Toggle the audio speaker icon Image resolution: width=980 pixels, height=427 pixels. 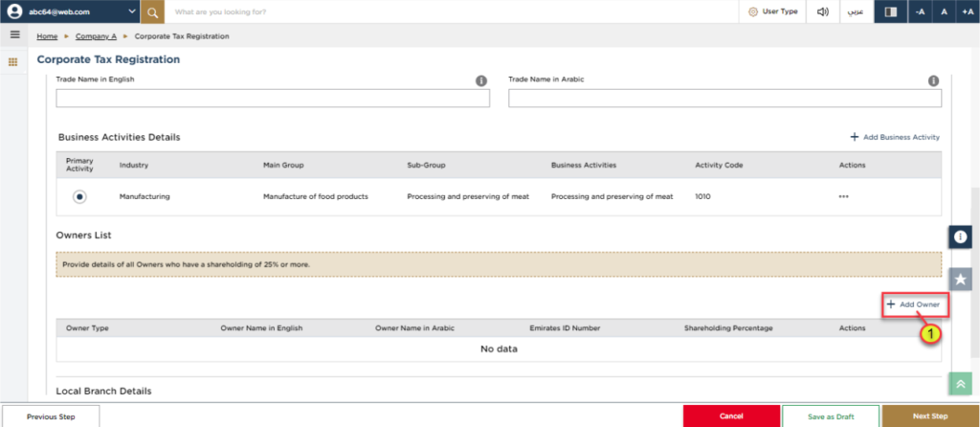tap(822, 11)
